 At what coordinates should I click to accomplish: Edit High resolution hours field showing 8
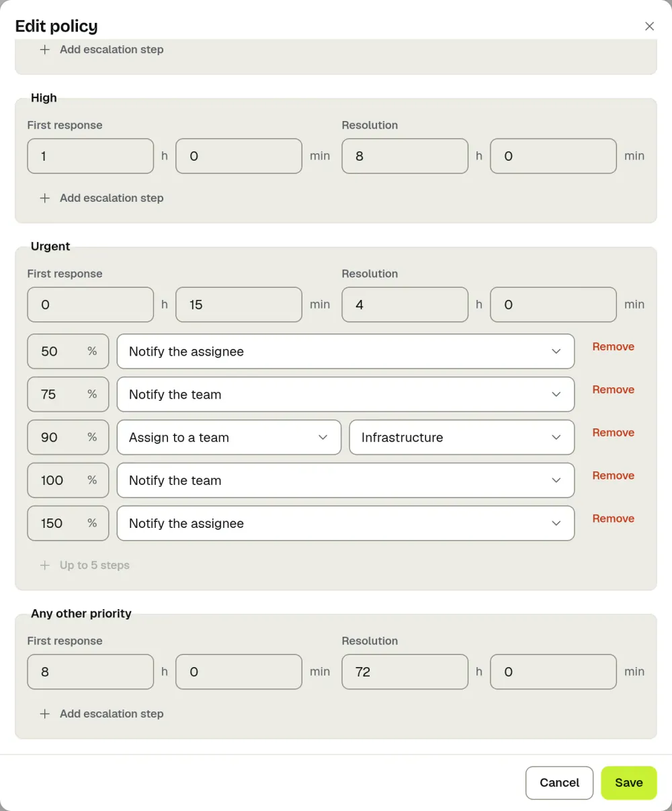coord(405,156)
